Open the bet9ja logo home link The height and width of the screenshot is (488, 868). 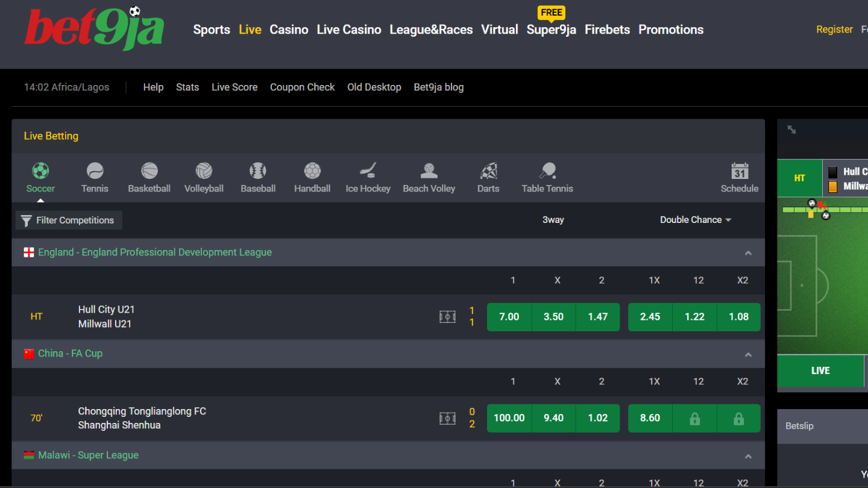click(95, 28)
